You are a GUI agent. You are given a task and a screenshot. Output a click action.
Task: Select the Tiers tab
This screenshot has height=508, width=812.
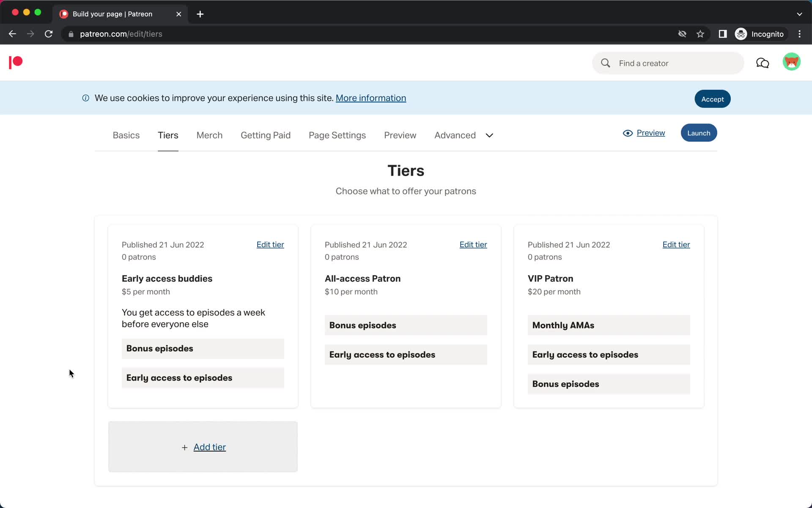point(168,135)
